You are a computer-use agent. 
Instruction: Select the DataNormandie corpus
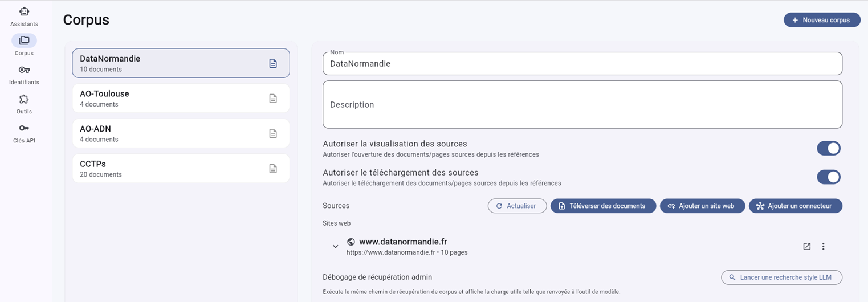(181, 63)
